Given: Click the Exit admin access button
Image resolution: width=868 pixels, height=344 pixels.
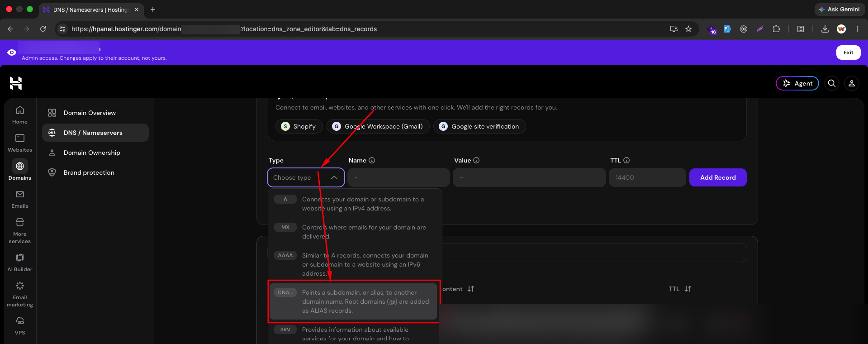Looking at the screenshot, I should tap(848, 53).
